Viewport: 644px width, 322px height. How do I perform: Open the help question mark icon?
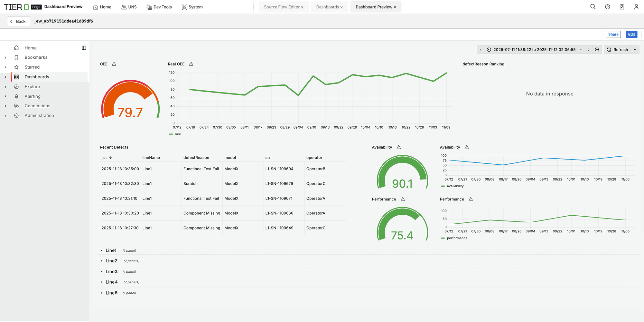pos(607,7)
